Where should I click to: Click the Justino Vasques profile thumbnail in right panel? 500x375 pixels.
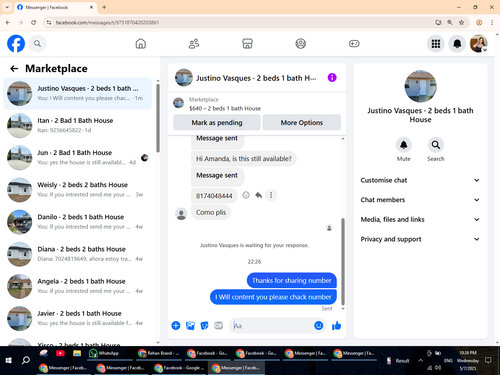420,86
